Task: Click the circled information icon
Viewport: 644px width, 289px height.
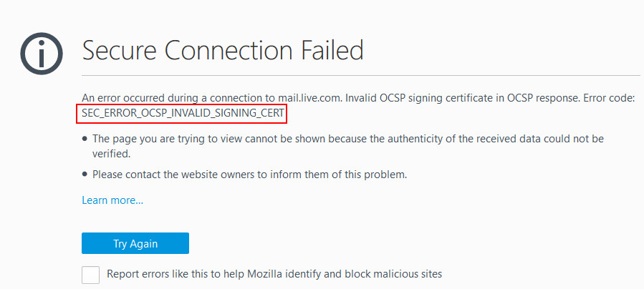Action: coord(42,54)
